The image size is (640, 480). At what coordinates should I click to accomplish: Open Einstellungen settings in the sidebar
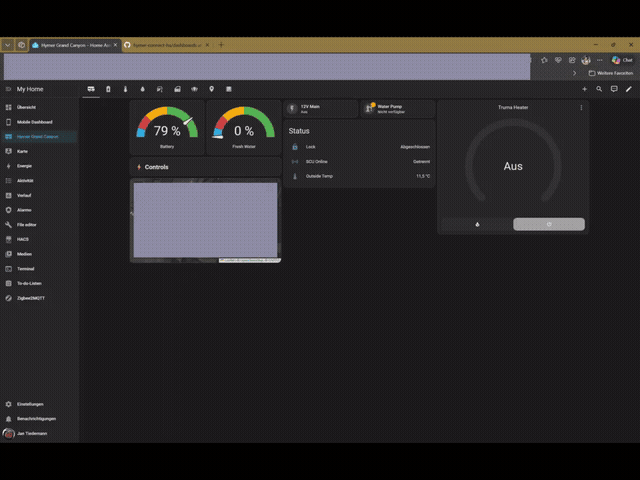coord(40,404)
